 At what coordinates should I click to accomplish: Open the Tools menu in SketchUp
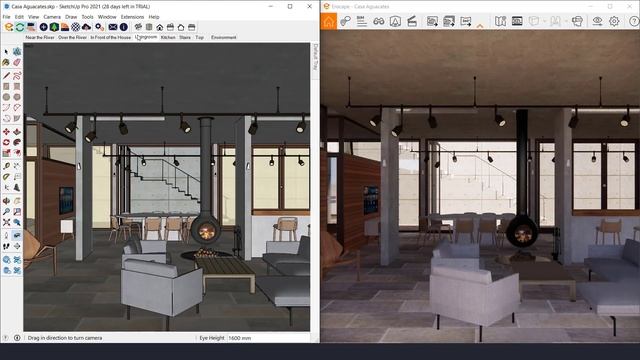[x=87, y=17]
